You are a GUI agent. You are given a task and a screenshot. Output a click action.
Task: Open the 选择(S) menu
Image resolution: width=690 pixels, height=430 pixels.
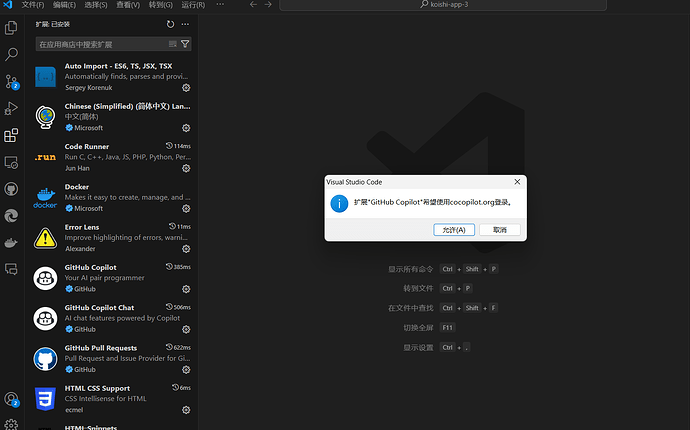(96, 5)
